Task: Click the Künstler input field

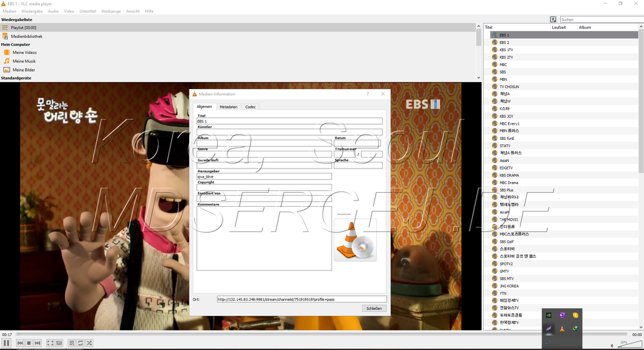Action: [289, 132]
